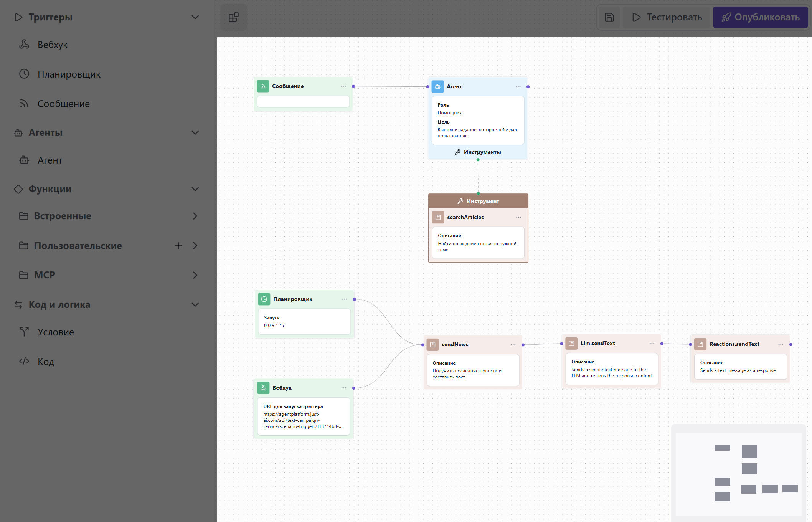Click the Опубликовать button

coord(760,17)
